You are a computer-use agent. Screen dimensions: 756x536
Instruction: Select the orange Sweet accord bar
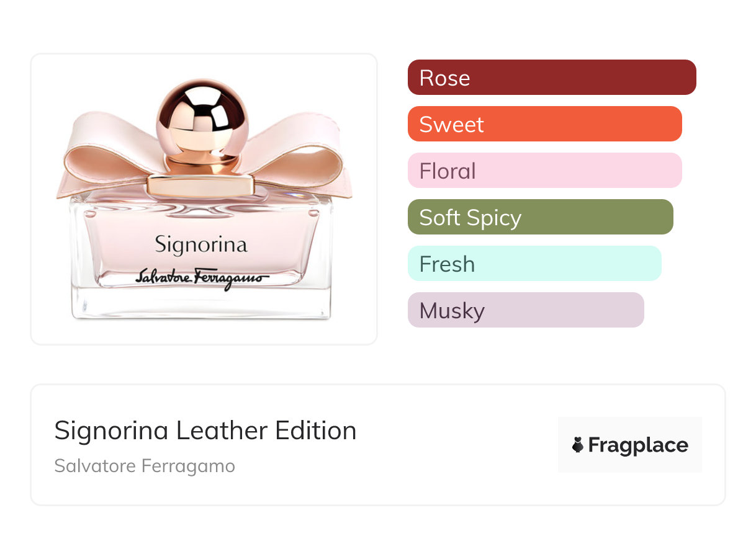[544, 124]
